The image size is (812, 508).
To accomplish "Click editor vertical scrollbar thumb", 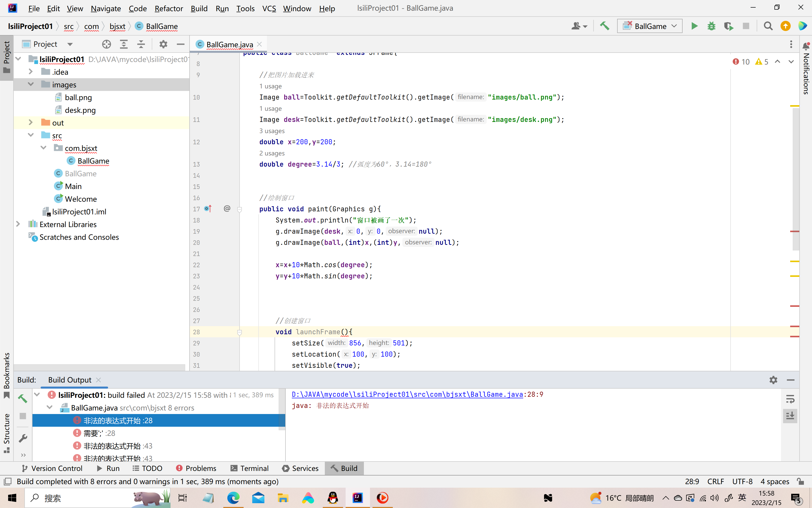I will click(796, 179).
